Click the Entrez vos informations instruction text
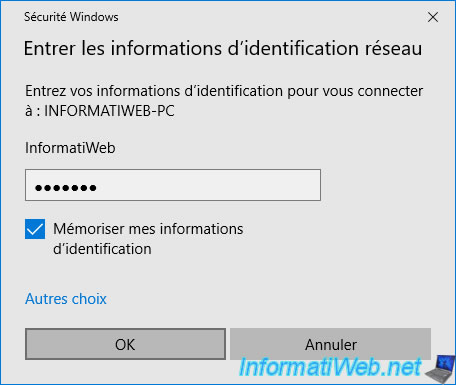Image resolution: width=456 pixels, height=385 pixels. (224, 101)
